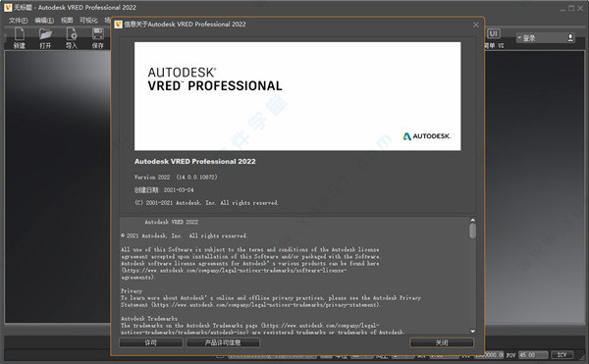Click the ICV button in status bar

tap(562, 354)
